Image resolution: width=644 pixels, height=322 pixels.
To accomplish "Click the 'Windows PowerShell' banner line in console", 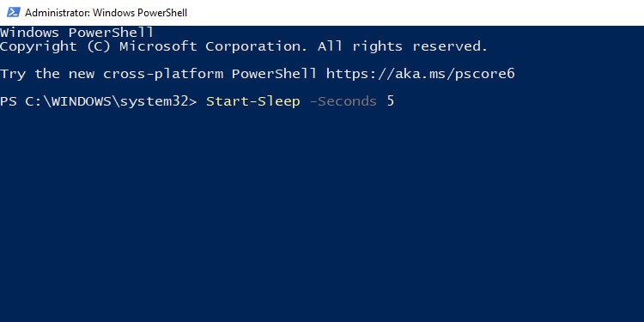I will (76, 33).
